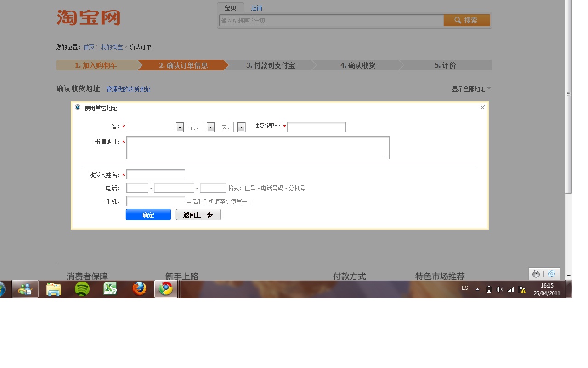The image size is (588, 368).
Task: Click the Taobao logo
Action: tap(88, 17)
